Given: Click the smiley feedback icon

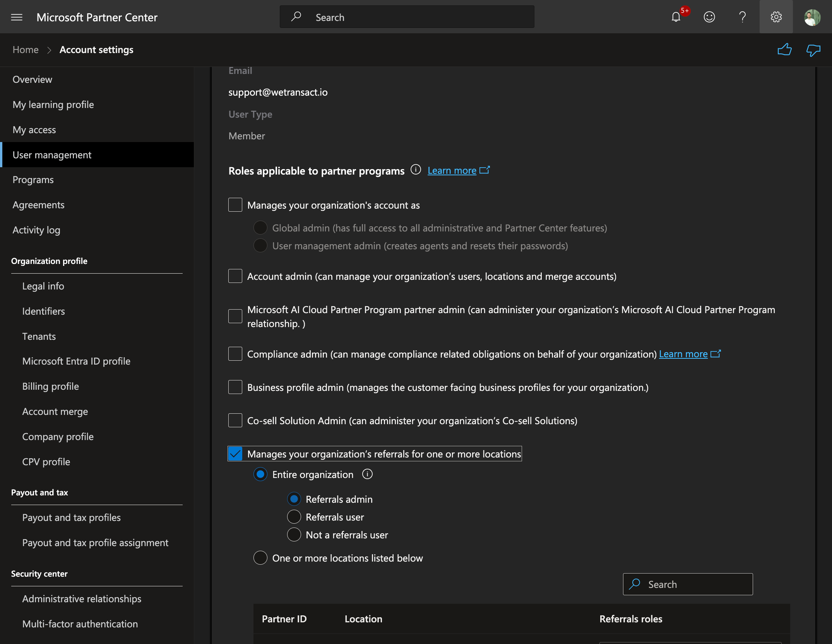Looking at the screenshot, I should (x=709, y=17).
